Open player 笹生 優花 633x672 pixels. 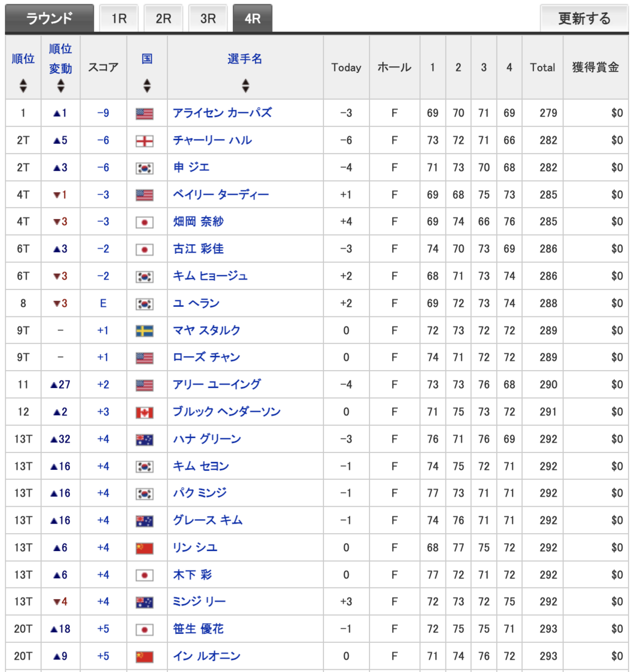click(x=198, y=629)
